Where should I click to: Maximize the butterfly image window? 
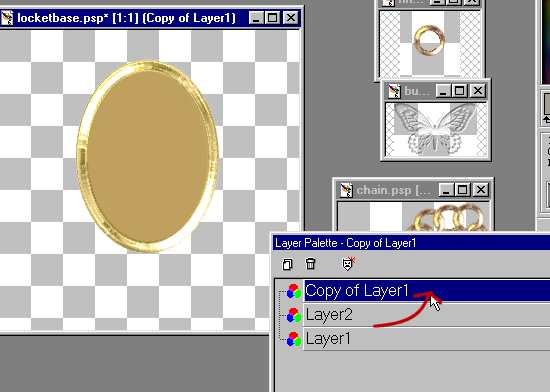point(460,91)
